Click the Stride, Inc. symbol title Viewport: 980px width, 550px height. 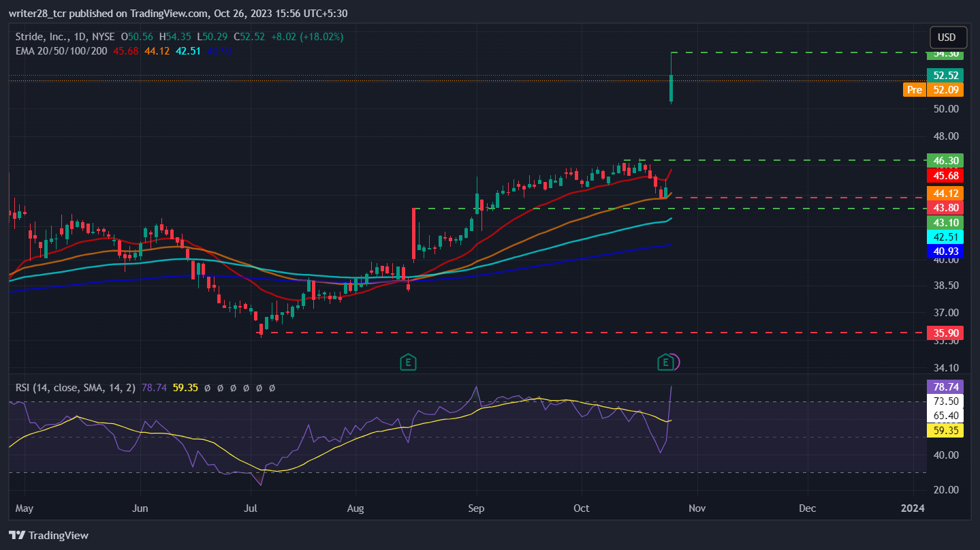(x=40, y=37)
